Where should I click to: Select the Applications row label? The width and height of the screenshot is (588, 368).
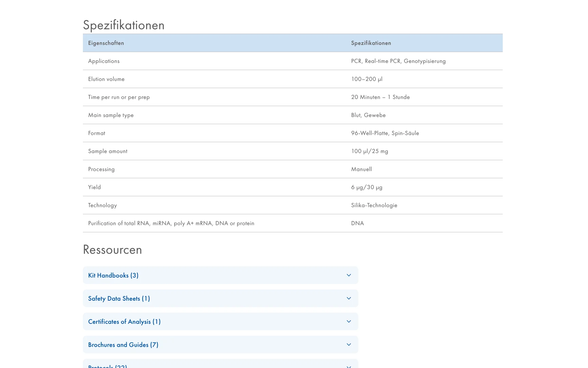click(104, 61)
